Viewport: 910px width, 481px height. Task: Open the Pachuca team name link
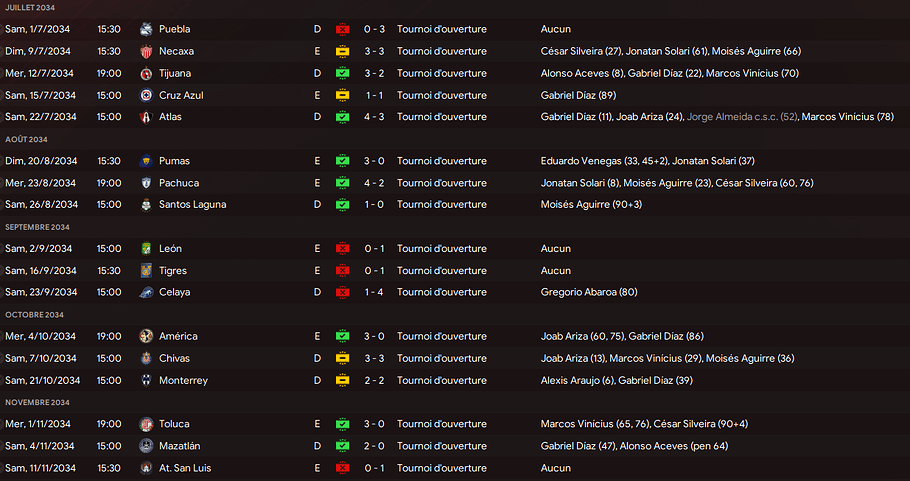tap(178, 183)
